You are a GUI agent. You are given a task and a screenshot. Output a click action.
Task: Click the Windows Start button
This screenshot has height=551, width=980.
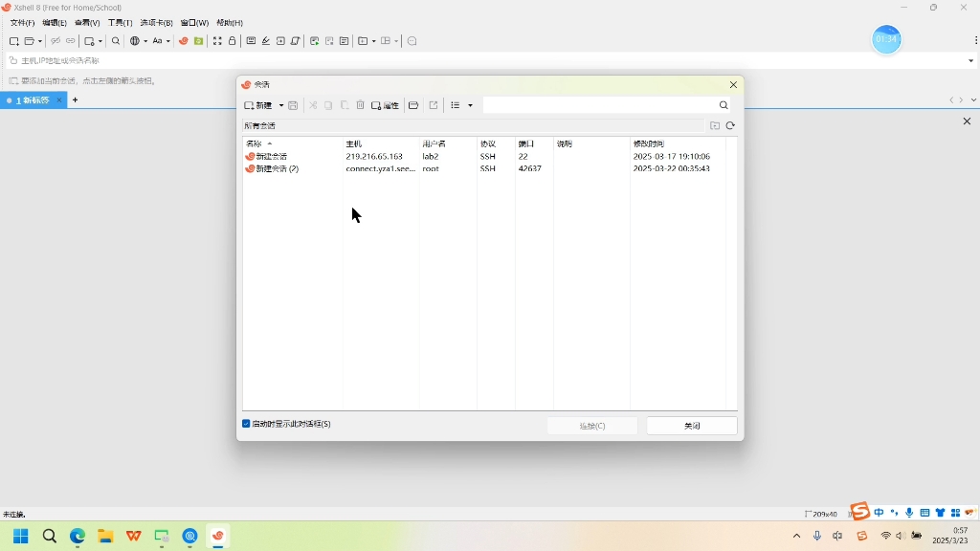click(x=21, y=536)
